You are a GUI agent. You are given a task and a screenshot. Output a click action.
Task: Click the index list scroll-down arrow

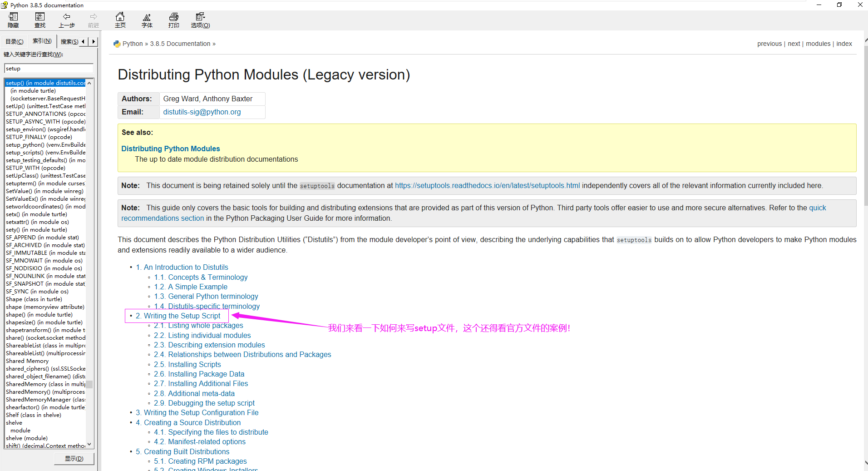coord(89,444)
